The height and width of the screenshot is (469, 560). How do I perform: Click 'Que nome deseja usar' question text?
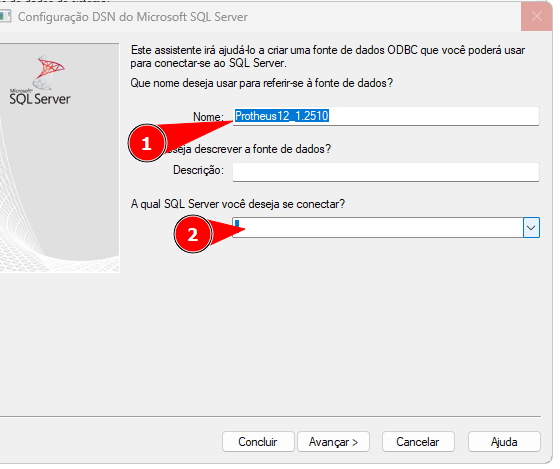[262, 83]
